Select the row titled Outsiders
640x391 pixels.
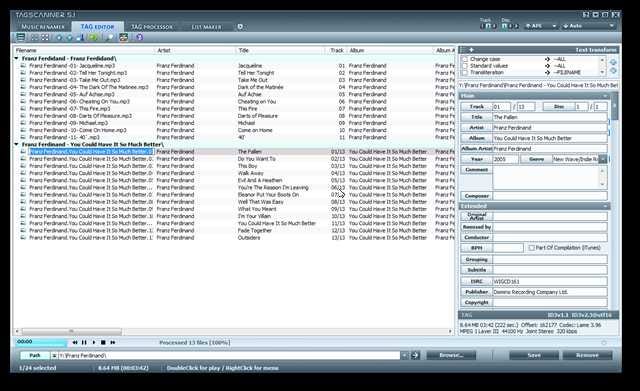point(233,238)
